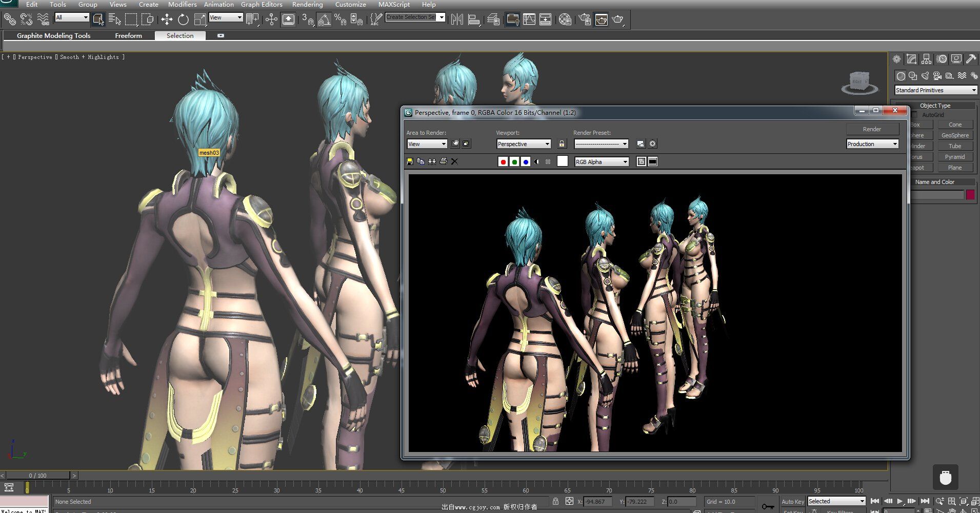Open Render Preset dropdown
This screenshot has height=513, width=980.
pos(601,144)
